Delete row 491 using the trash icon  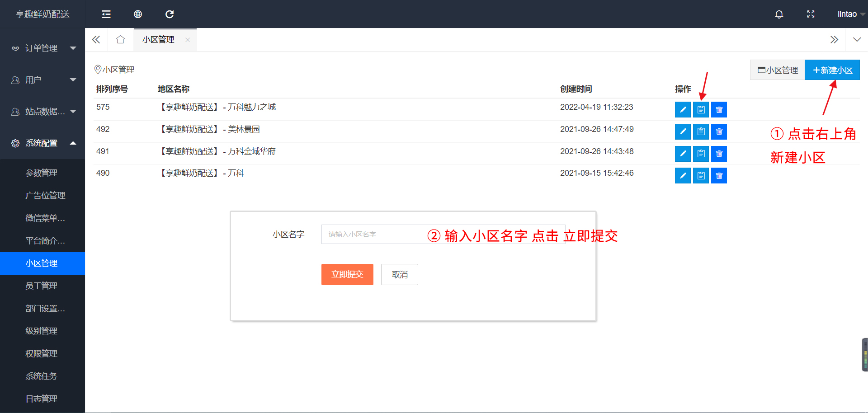[719, 154]
